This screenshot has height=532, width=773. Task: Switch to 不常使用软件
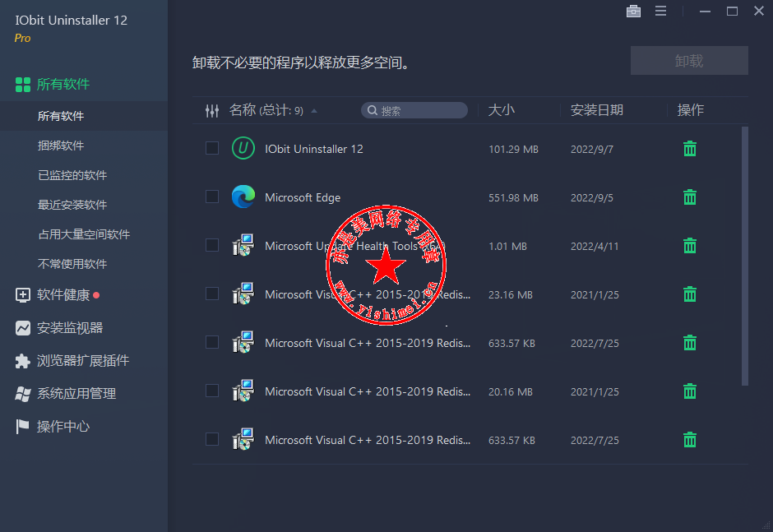click(72, 264)
